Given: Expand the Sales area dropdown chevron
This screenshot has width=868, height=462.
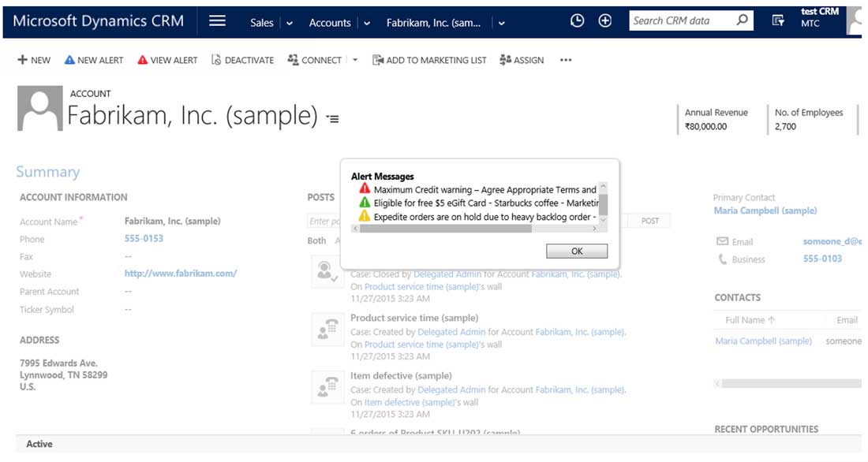Looking at the screenshot, I should coord(290,23).
